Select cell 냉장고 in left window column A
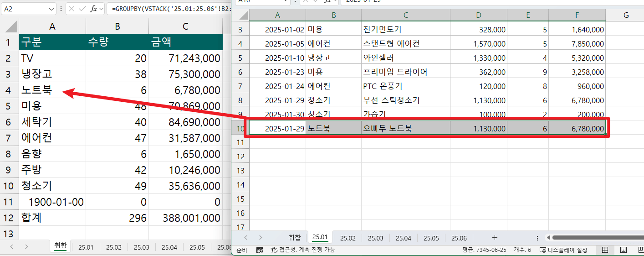Image resolution: width=644 pixels, height=256 pixels. pos(52,74)
